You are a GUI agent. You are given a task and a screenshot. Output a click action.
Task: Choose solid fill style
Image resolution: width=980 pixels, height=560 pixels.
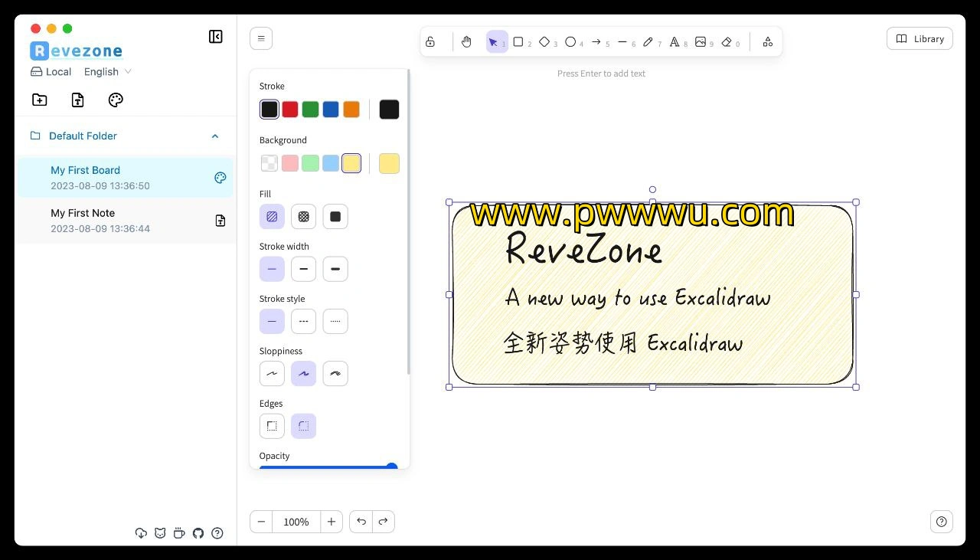335,217
